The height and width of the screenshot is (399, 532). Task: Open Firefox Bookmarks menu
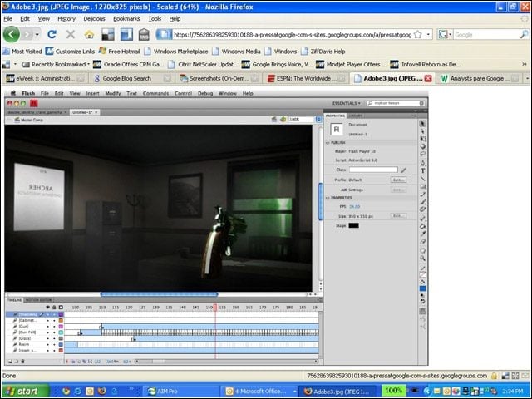pos(126,19)
